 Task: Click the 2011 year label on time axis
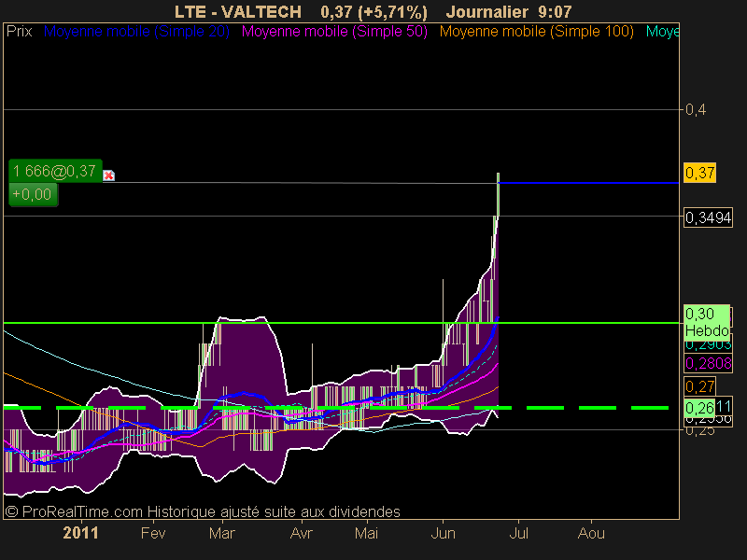click(80, 533)
